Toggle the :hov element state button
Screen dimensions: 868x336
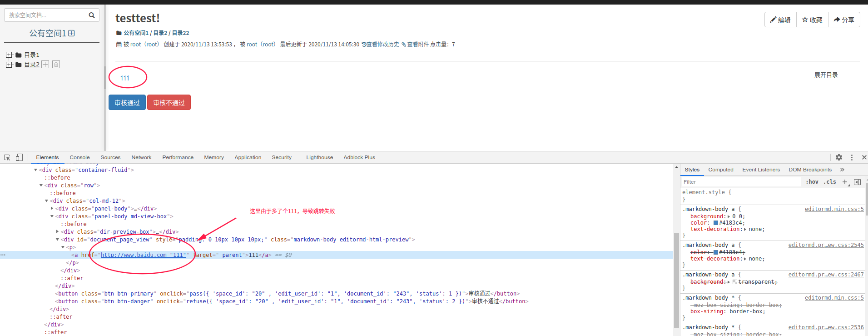[x=812, y=182]
